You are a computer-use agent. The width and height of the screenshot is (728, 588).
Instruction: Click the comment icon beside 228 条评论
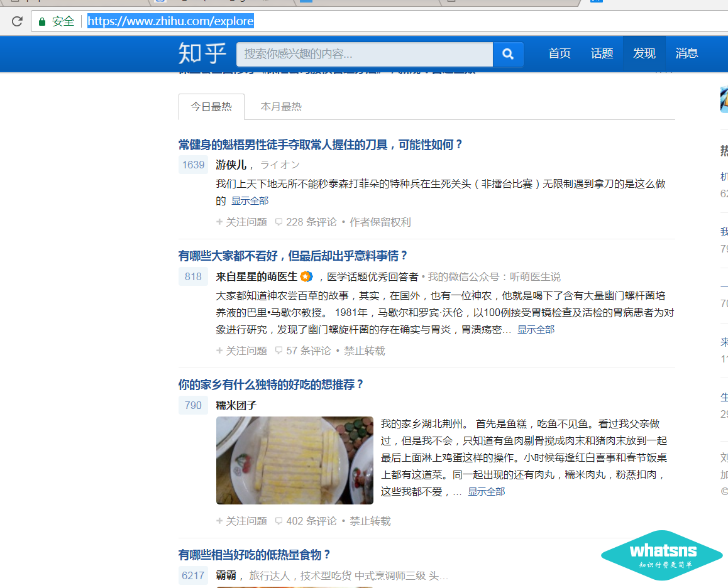point(279,222)
